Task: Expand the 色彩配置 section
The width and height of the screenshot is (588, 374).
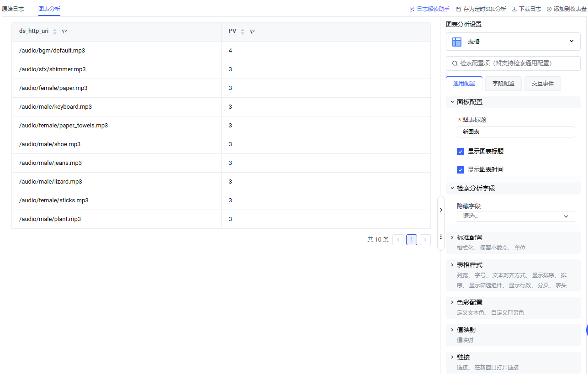Action: (x=469, y=302)
